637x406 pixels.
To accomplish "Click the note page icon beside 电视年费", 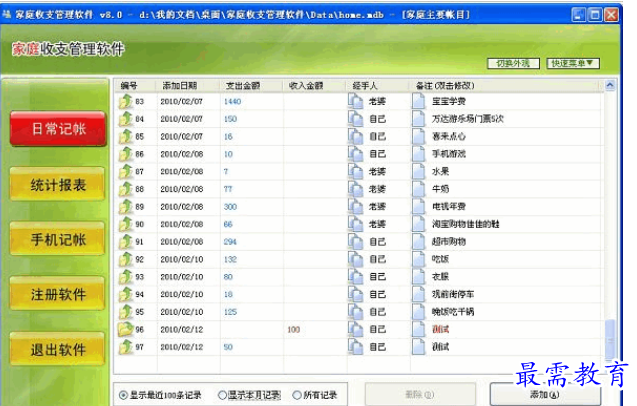I will [418, 206].
